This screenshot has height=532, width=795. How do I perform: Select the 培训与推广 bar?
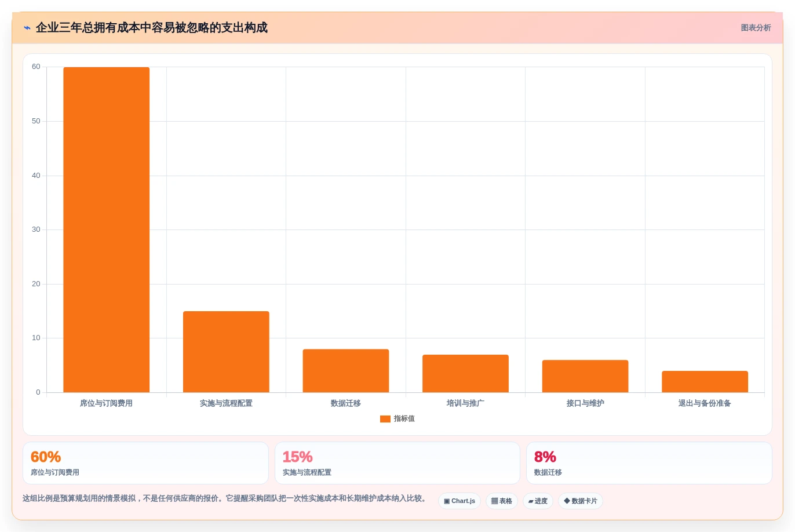tap(465, 373)
